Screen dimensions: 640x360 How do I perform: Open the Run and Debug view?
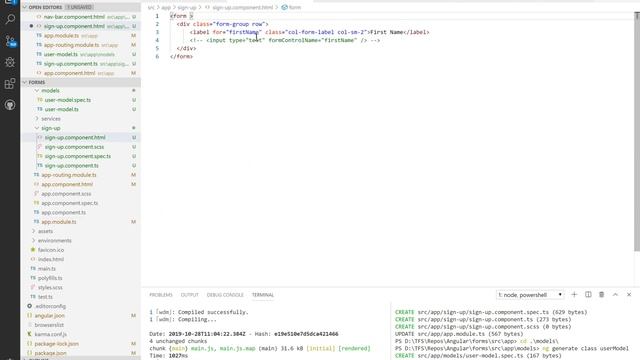pyautogui.click(x=10, y=62)
